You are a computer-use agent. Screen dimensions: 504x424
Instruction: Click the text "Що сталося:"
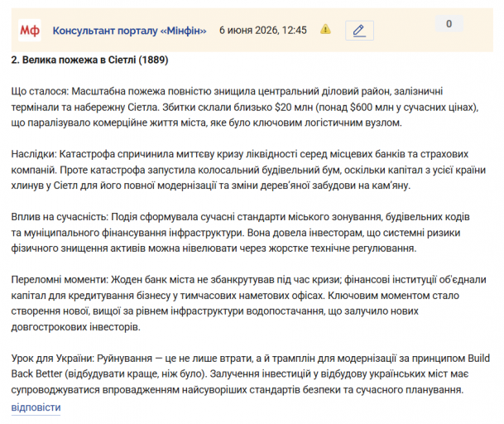click(x=41, y=91)
